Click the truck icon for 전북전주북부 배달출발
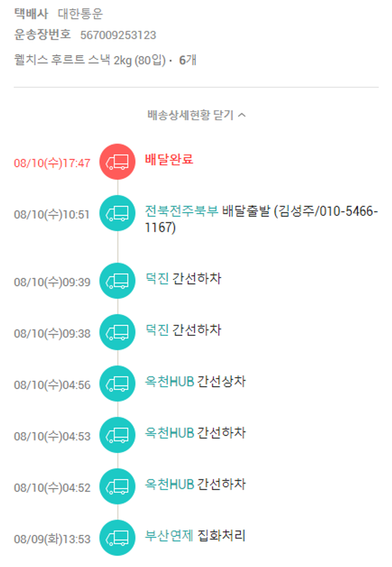Image resolution: width=392 pixels, height=567 pixels. click(x=118, y=213)
